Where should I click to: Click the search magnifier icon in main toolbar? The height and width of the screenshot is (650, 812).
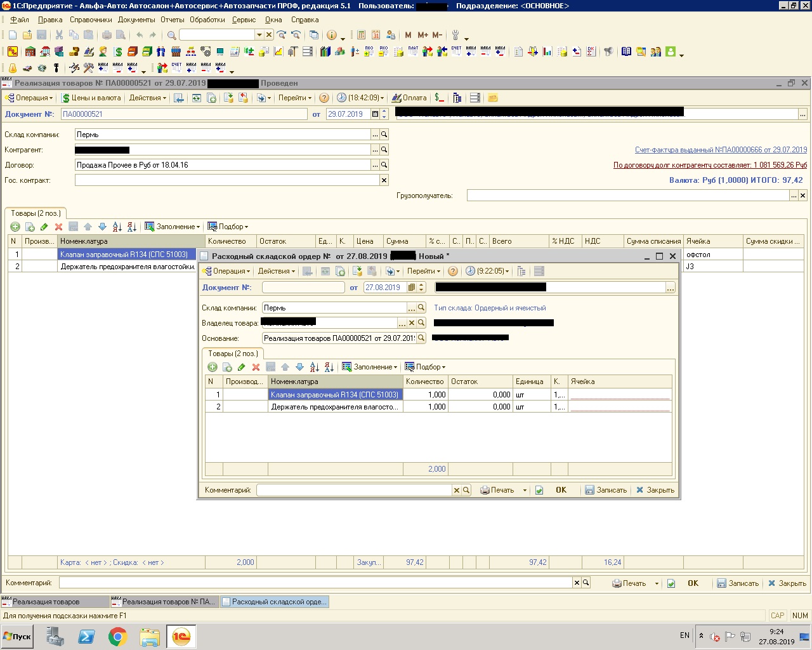(x=171, y=35)
